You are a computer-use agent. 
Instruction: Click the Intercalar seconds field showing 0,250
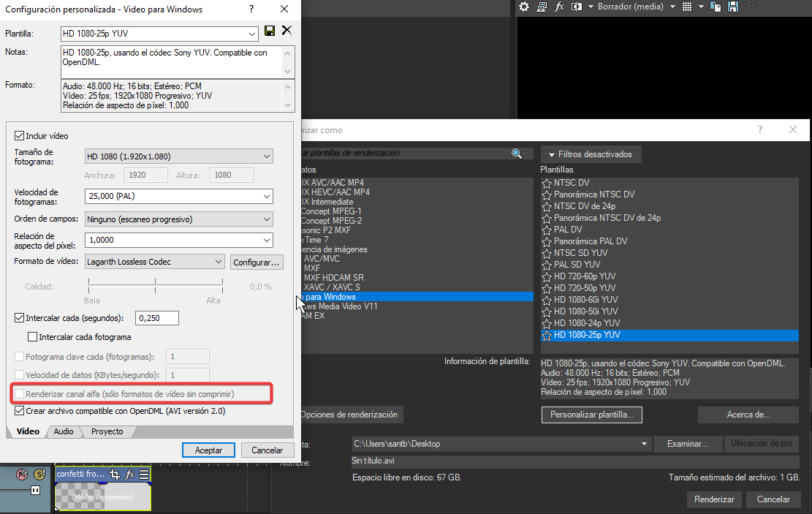coord(157,318)
